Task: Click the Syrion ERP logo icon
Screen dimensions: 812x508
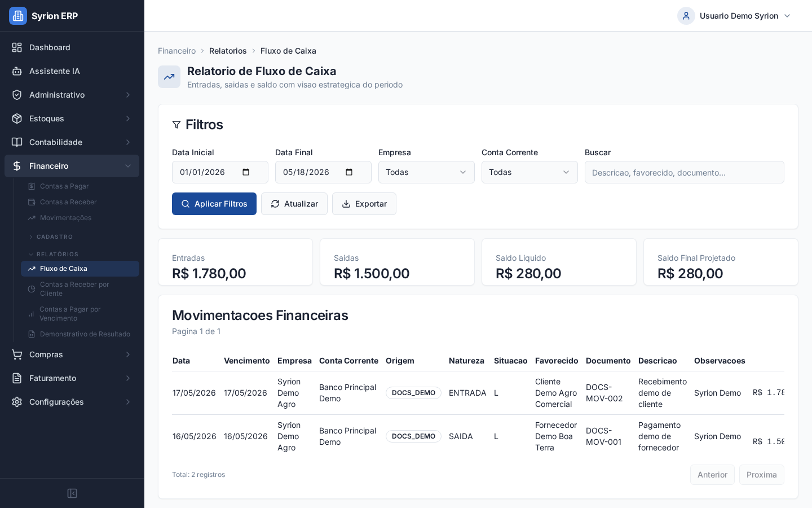Action: coord(18,16)
